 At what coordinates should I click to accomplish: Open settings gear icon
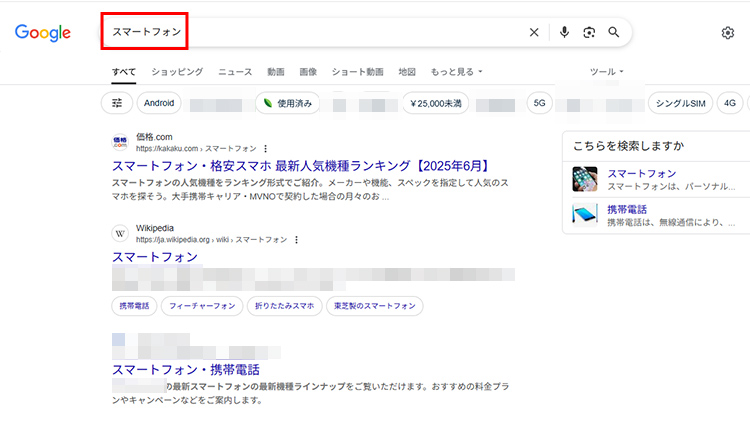pyautogui.click(x=727, y=32)
